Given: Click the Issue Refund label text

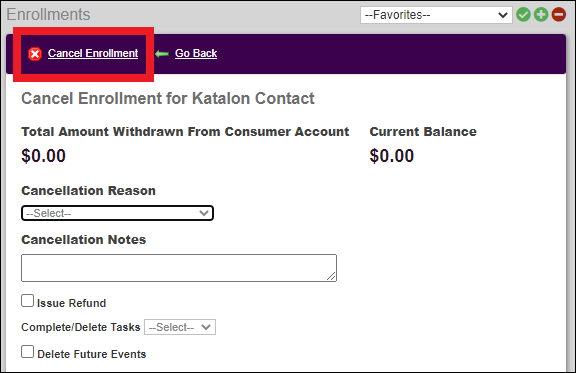Looking at the screenshot, I should tap(71, 303).
